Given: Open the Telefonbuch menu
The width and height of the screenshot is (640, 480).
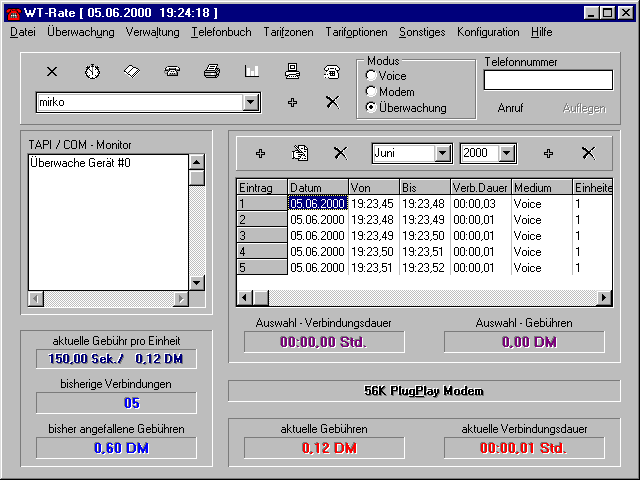Looking at the screenshot, I should click(x=221, y=32).
